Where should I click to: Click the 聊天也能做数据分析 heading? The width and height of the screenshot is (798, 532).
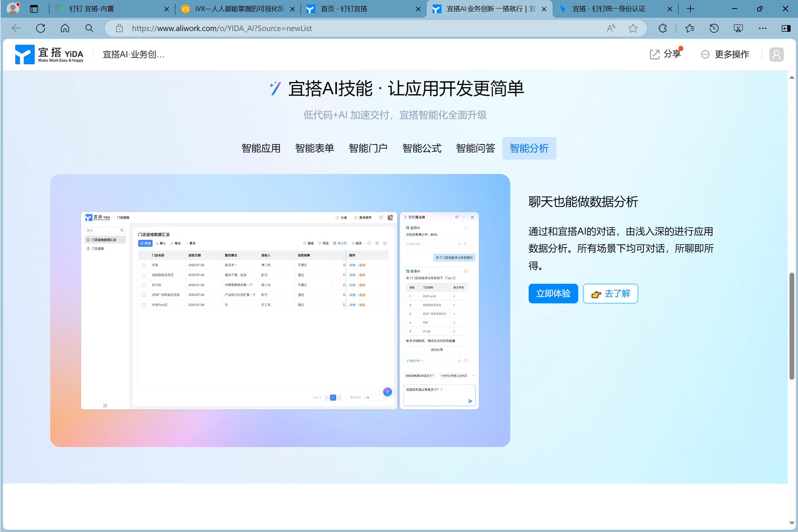click(583, 202)
